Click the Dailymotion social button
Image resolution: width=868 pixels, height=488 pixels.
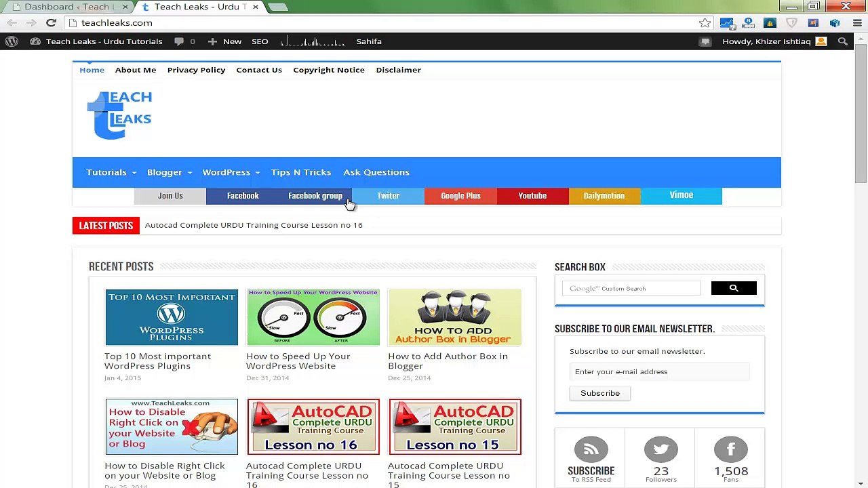click(604, 196)
